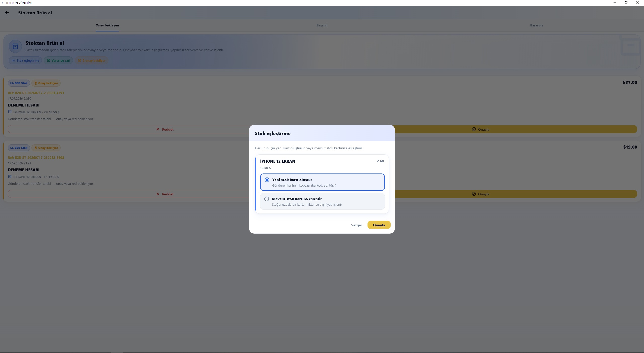The width and height of the screenshot is (644, 353).
Task: Click the 18.50 $ price in the dialog
Action: coord(265,168)
